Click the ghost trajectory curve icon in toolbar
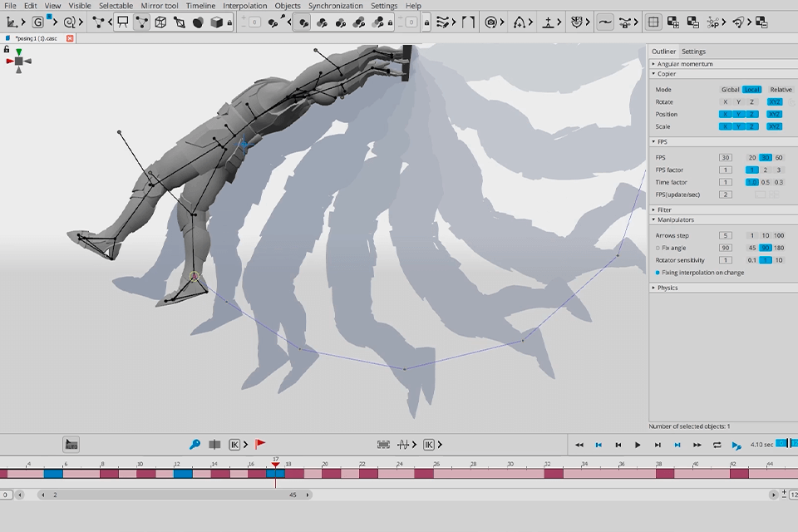798x532 pixels. point(605,22)
